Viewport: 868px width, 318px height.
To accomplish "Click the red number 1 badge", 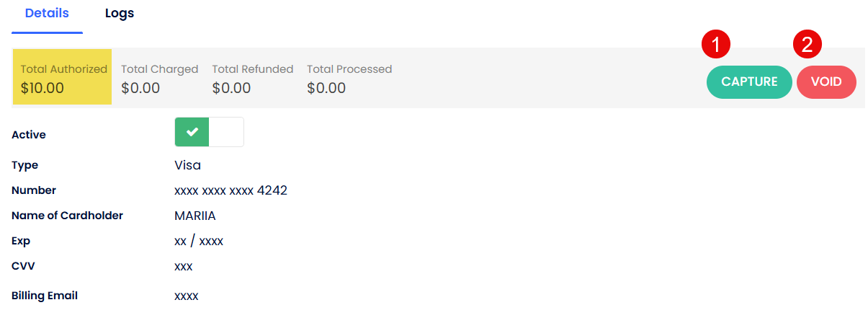I will pos(716,45).
